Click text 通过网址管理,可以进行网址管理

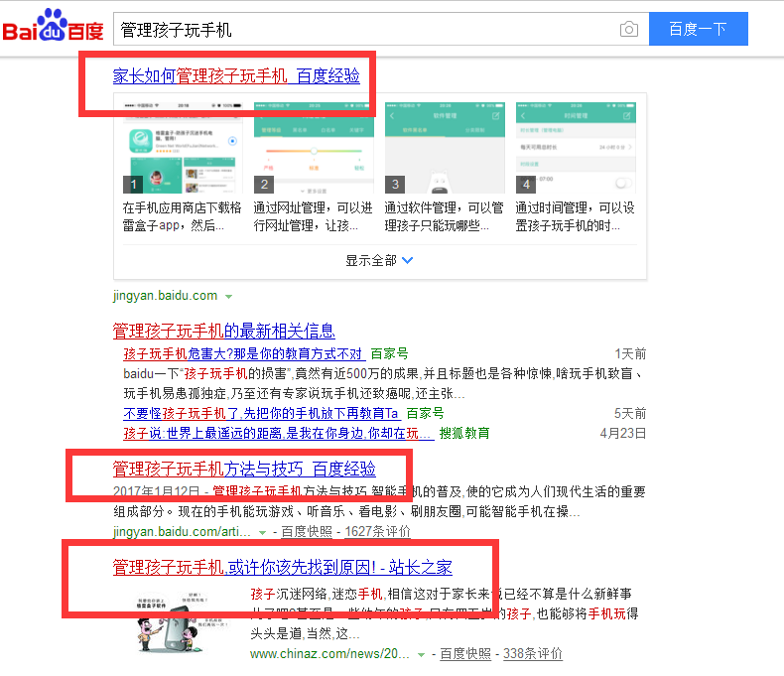(x=313, y=216)
